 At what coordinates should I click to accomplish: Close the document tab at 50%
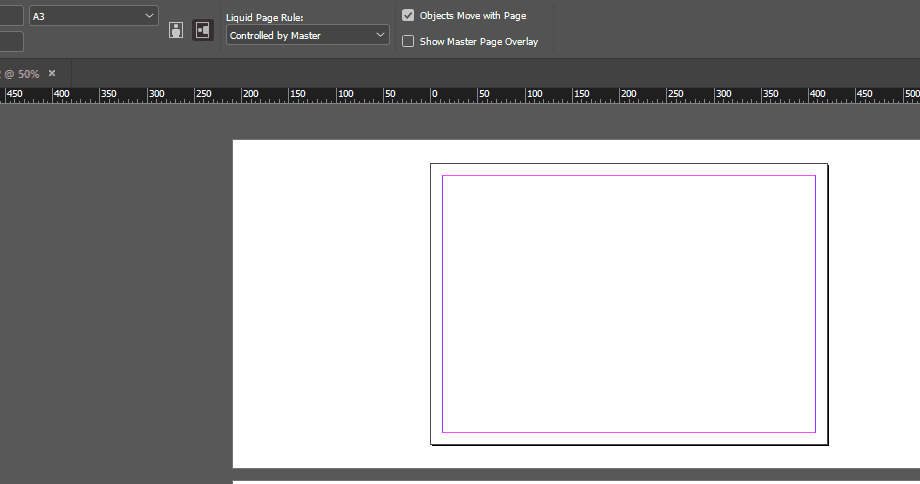pyautogui.click(x=52, y=73)
